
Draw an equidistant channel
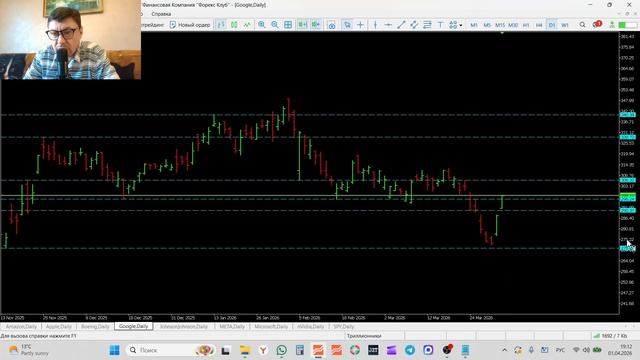pos(414,25)
